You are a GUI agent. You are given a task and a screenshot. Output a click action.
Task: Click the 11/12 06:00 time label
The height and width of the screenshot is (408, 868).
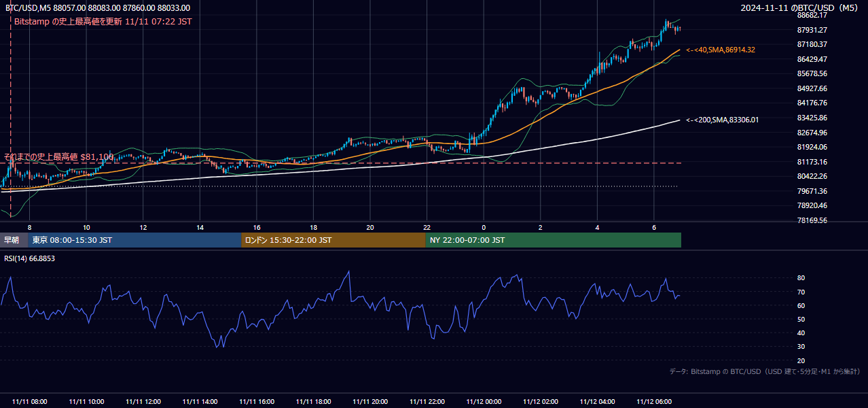tap(654, 402)
